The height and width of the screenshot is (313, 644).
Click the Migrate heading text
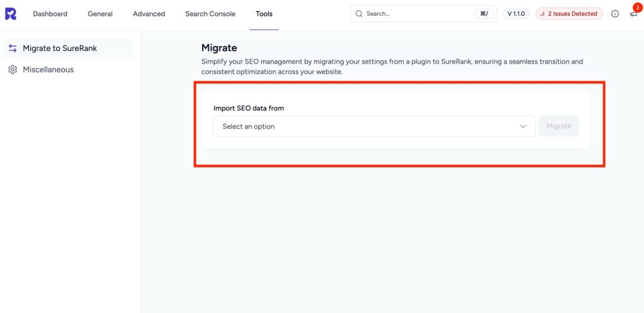[219, 48]
